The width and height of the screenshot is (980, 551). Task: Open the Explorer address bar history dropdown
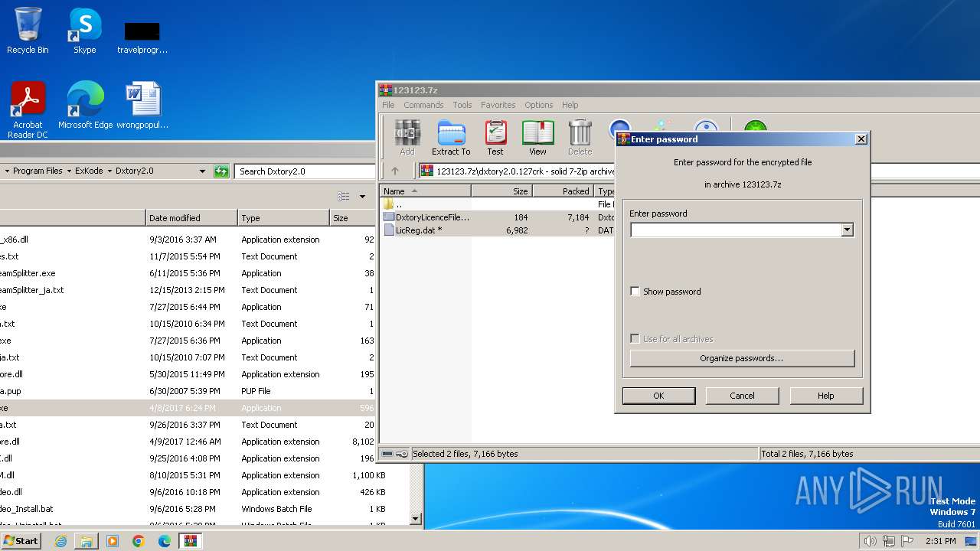(202, 171)
